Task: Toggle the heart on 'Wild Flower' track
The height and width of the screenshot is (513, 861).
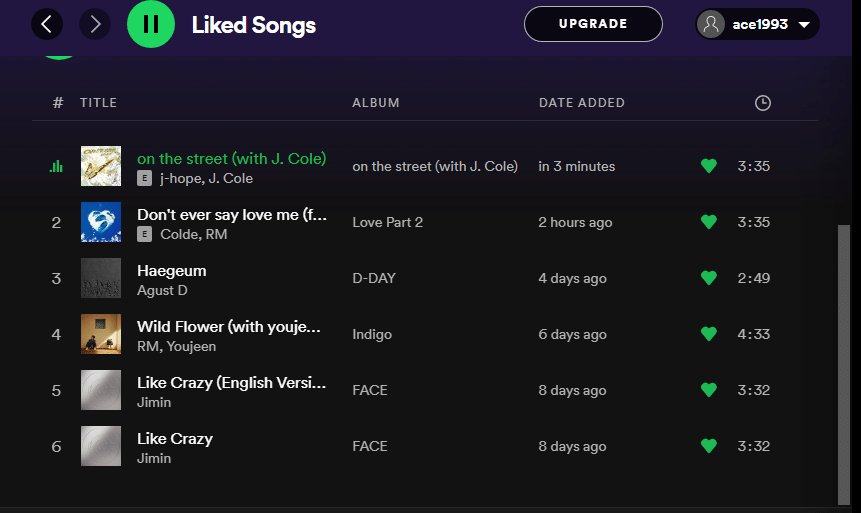Action: [x=709, y=334]
